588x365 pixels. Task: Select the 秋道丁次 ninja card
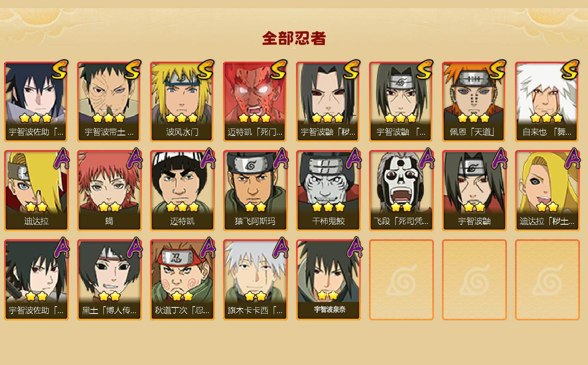182,280
